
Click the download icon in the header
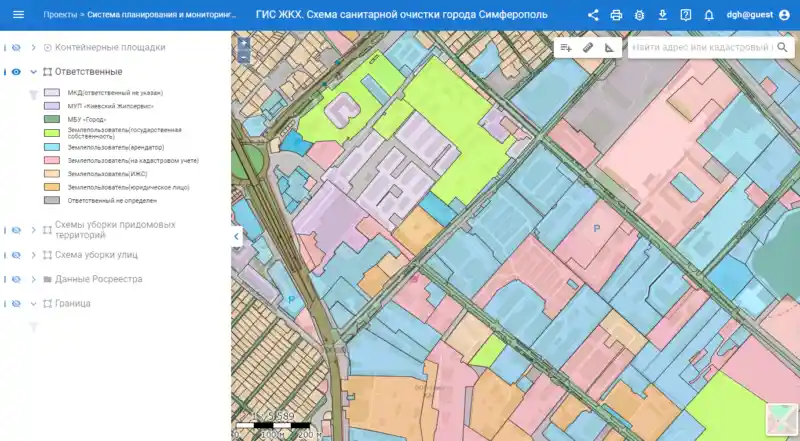coord(662,15)
